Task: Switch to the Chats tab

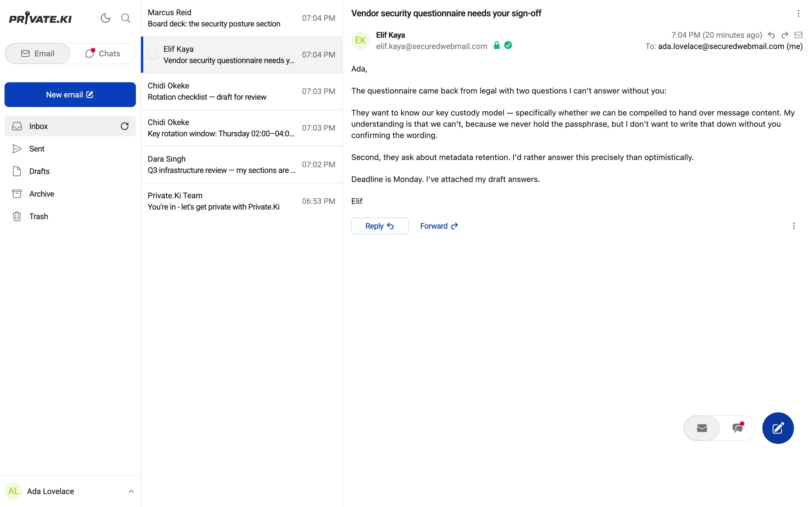Action: point(103,54)
